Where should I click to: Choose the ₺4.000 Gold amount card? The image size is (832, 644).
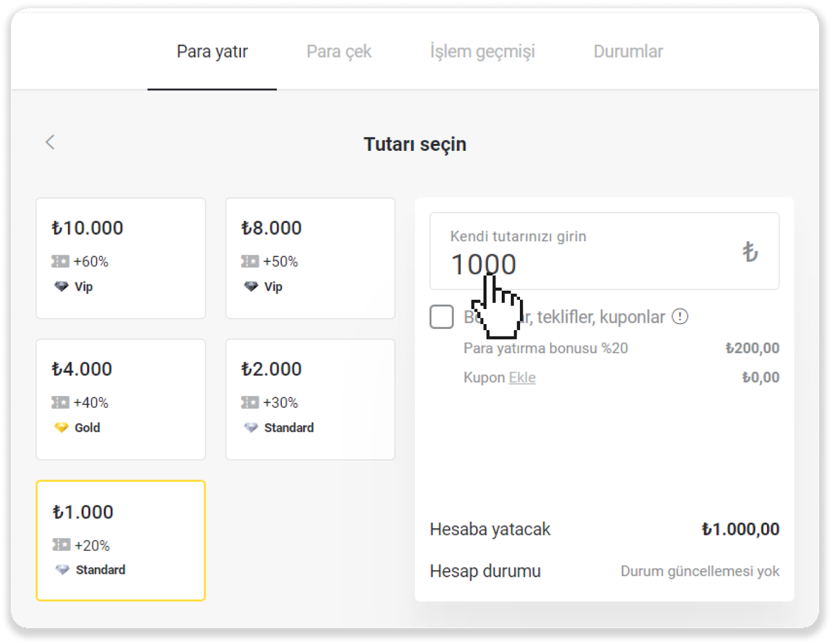point(121,400)
